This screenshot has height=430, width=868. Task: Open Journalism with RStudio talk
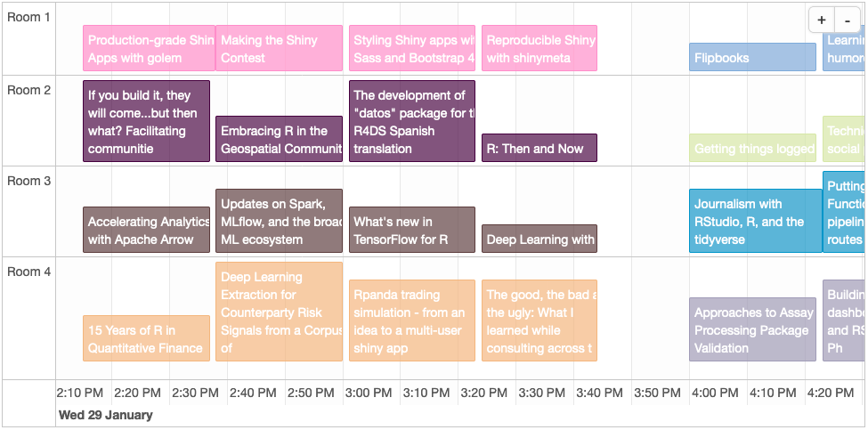tap(756, 221)
